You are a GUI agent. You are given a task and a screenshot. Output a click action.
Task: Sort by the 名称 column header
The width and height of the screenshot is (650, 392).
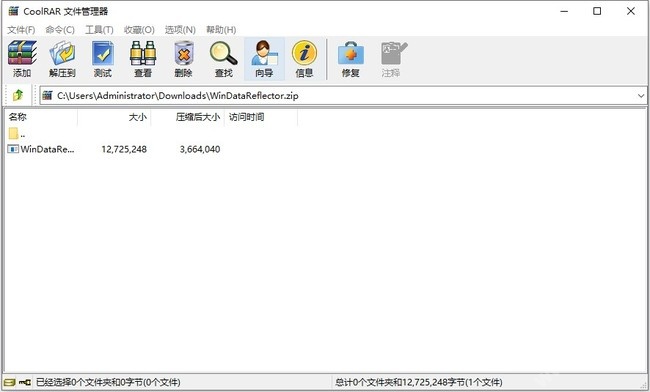[41, 117]
